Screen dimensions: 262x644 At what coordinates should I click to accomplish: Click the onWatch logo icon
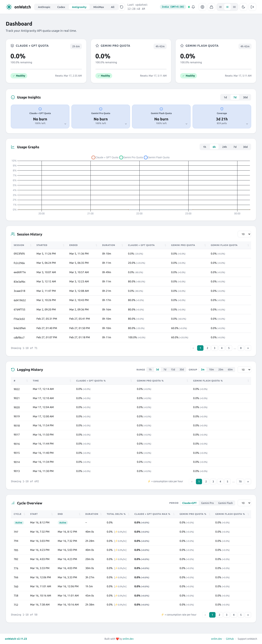click(9, 7)
